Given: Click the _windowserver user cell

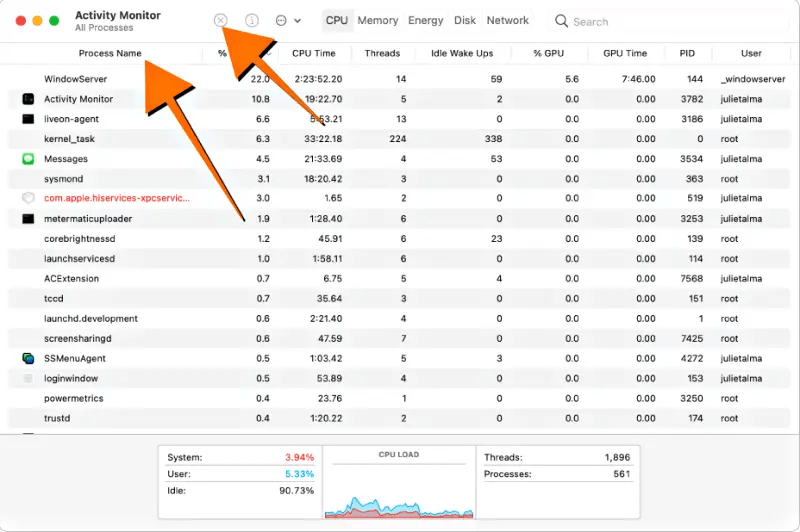Looking at the screenshot, I should click(753, 79).
